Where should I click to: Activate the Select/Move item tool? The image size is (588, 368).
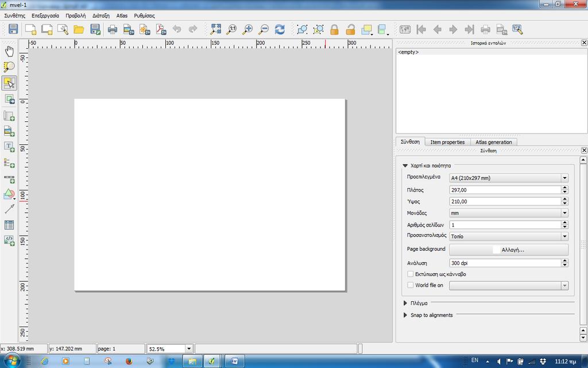(9, 83)
